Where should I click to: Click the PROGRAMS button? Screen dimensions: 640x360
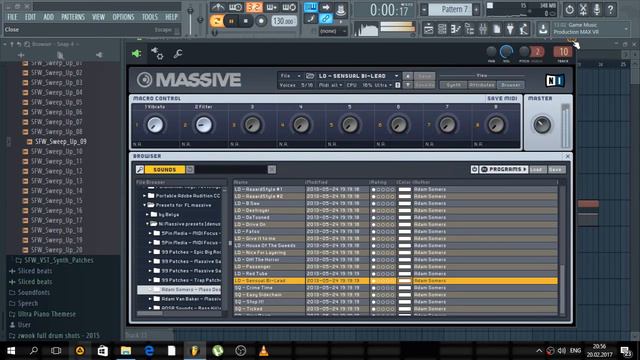click(x=504, y=169)
